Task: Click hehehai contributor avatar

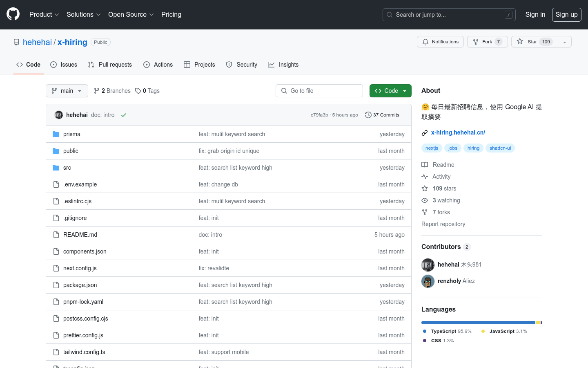Action: (428, 265)
